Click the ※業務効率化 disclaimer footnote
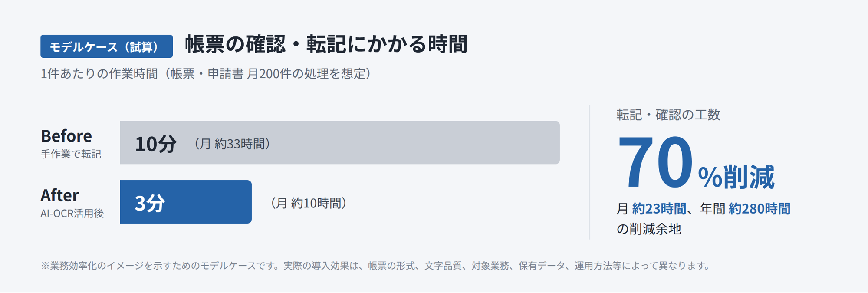 tap(376, 266)
